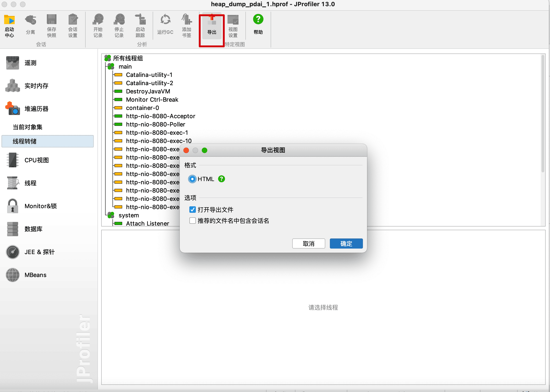The width and height of the screenshot is (550, 392).
Task: Click the blue confirm button in dialog
Action: (x=346, y=244)
